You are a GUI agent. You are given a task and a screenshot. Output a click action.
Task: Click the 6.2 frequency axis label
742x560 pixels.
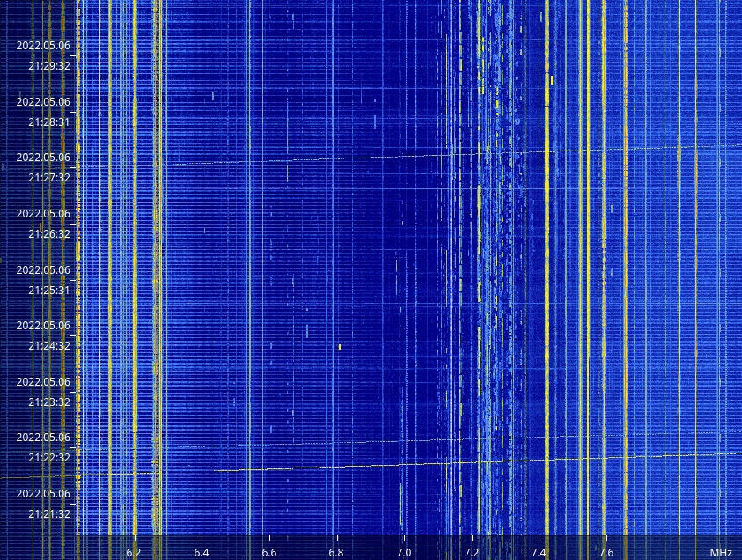click(134, 552)
